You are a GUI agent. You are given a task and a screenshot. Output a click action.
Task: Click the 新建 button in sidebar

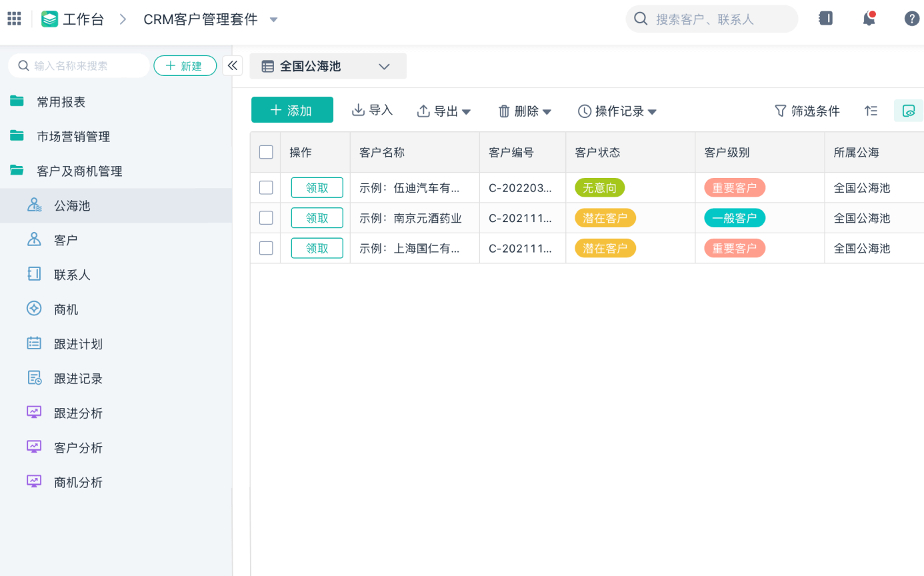[185, 65]
